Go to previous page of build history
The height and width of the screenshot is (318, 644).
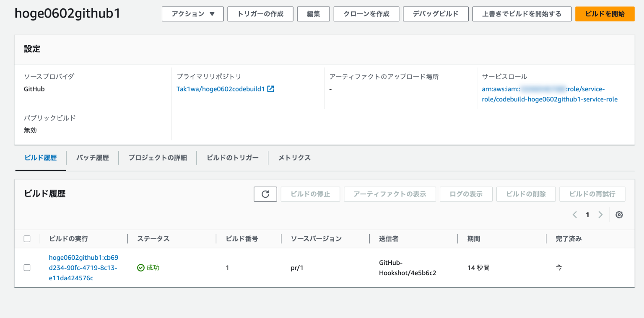point(574,215)
